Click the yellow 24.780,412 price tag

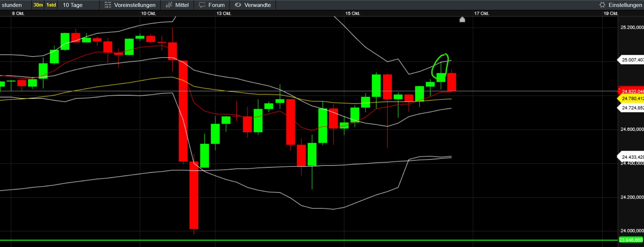pyautogui.click(x=631, y=99)
